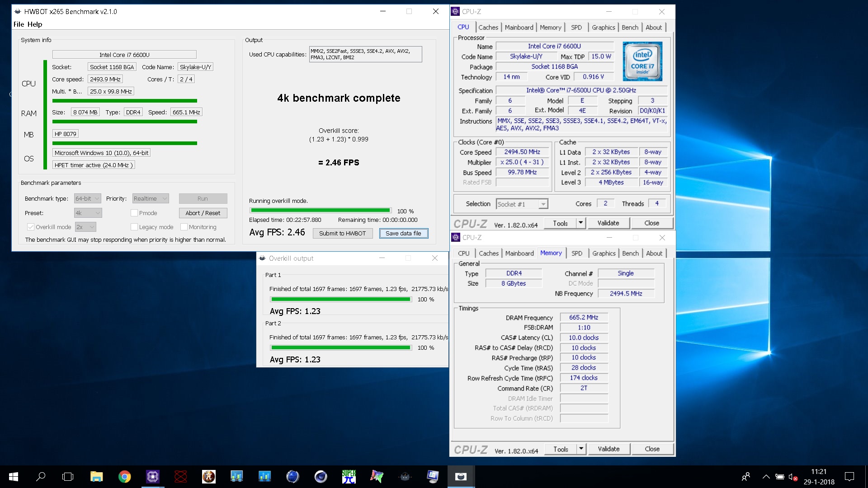The width and height of the screenshot is (868, 488).
Task: Expand Tools arrow in top CPU-Z window
Action: point(581,223)
